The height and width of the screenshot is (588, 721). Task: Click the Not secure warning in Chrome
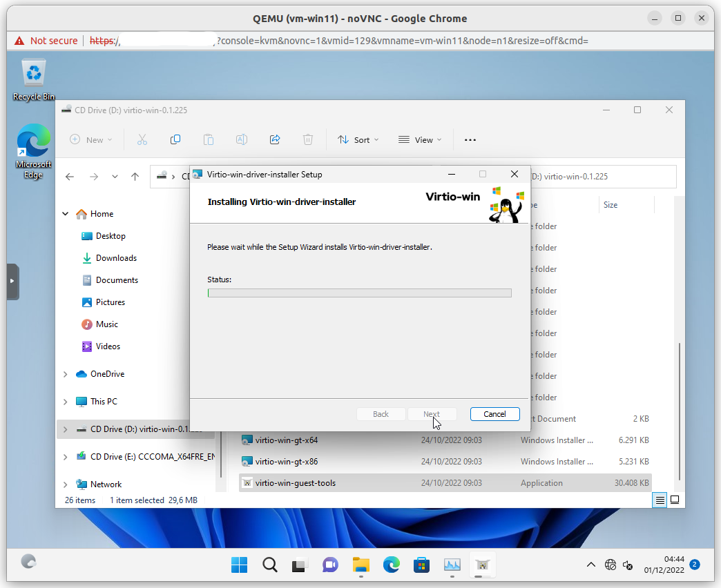click(46, 41)
